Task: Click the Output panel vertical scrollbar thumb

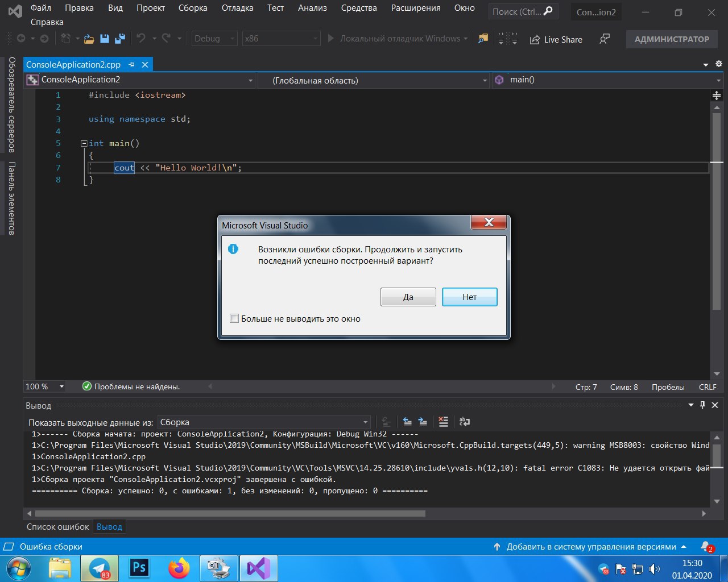Action: pyautogui.click(x=717, y=455)
